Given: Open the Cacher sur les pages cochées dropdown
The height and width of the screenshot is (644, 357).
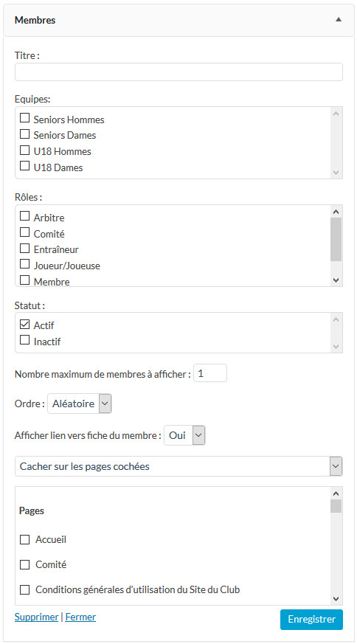Looking at the screenshot, I should pos(178,466).
